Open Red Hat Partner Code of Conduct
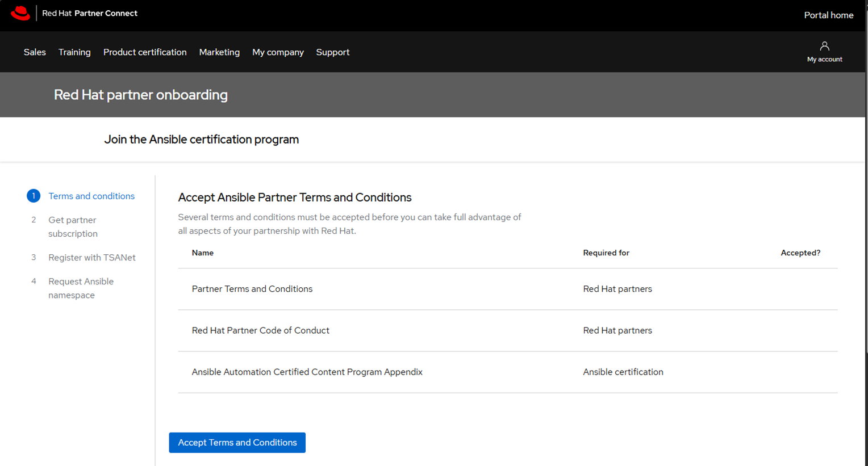 260,330
